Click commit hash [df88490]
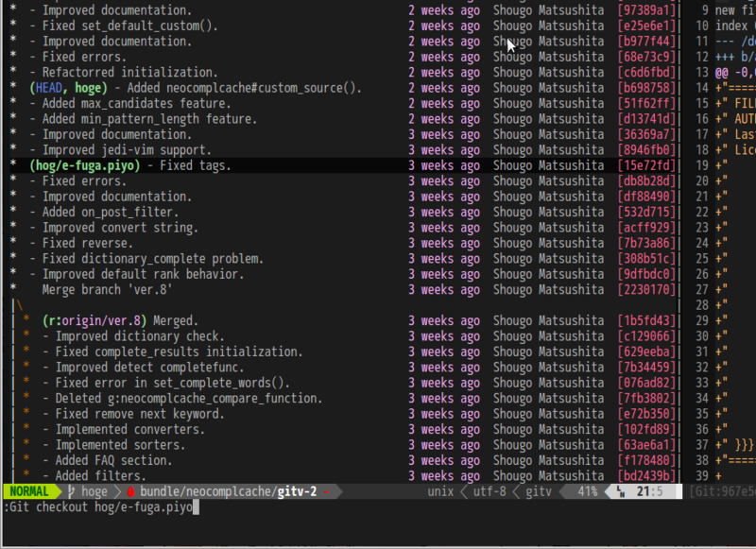The height and width of the screenshot is (549, 756). (646, 197)
